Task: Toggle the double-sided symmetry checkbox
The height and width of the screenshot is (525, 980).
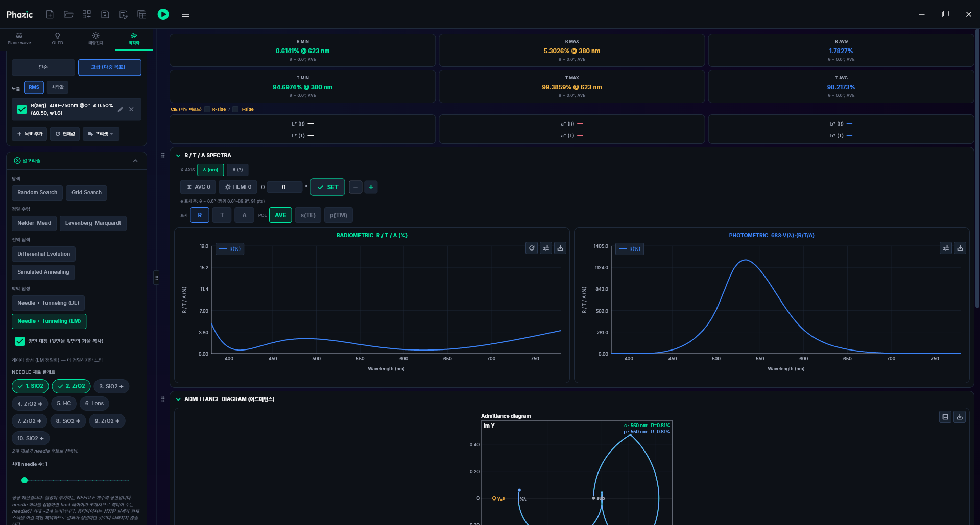Action: click(x=20, y=341)
